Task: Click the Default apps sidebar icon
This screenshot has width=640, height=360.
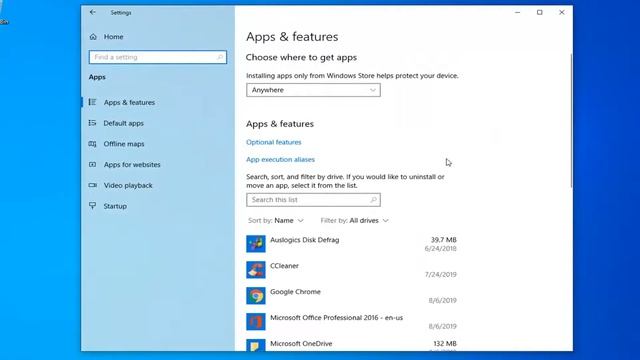Action: [93, 123]
